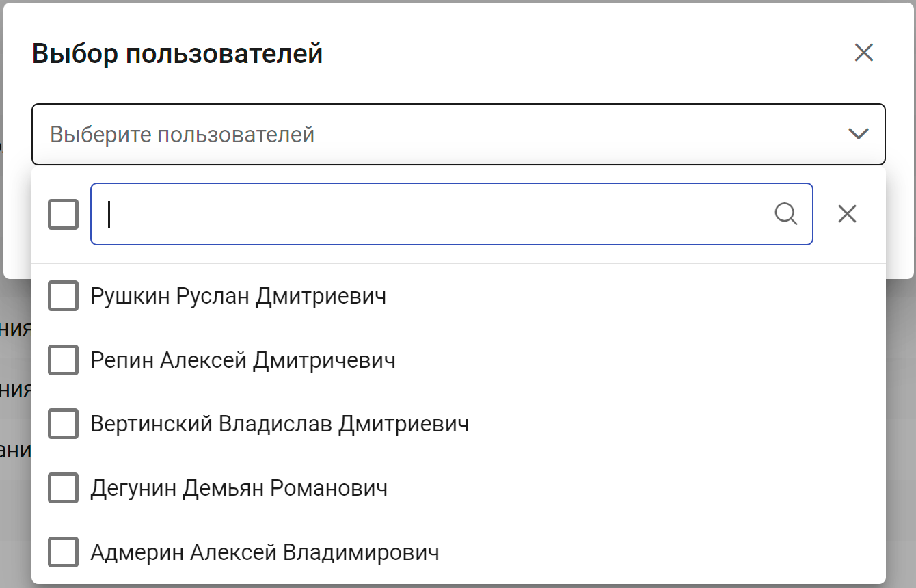Close the Выбор пользователей dialog
The width and height of the screenshot is (916, 588).
point(864,53)
